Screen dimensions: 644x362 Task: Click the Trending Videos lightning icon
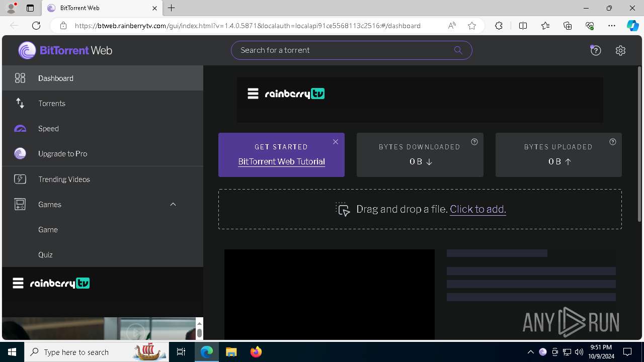20,179
